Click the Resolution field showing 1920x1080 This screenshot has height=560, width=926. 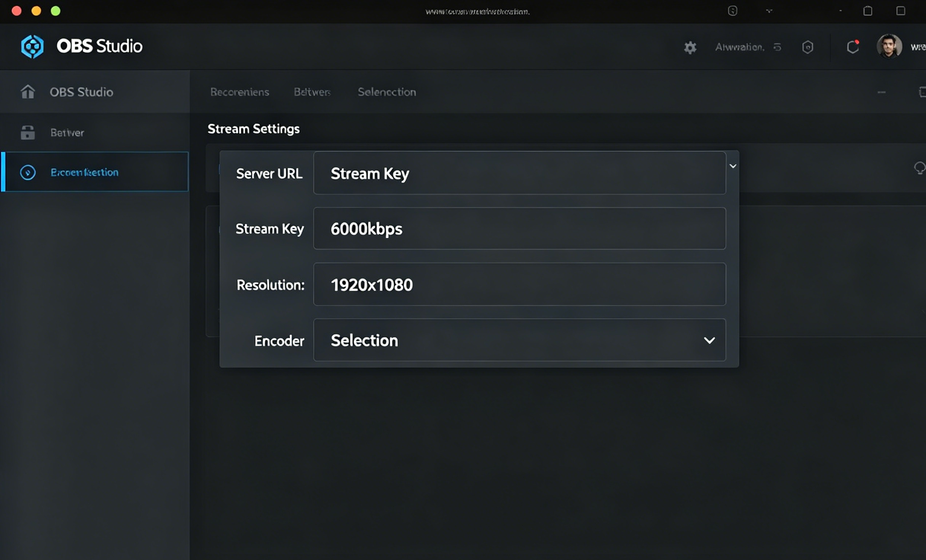pyautogui.click(x=519, y=284)
